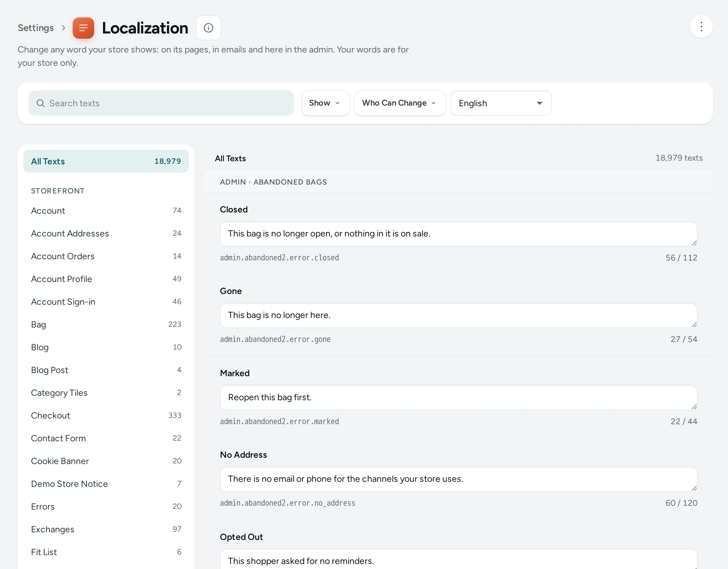Open the three-dot more options menu
Screen dimensions: 728x569
701,27
